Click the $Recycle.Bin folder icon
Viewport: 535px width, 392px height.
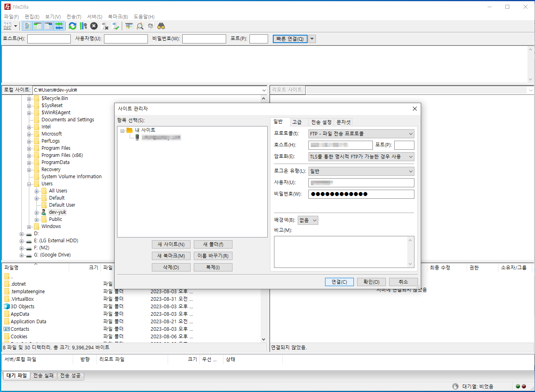pos(36,98)
